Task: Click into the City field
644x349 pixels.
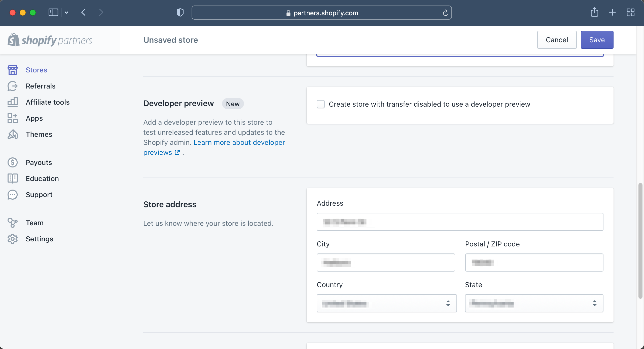Action: coord(386,263)
